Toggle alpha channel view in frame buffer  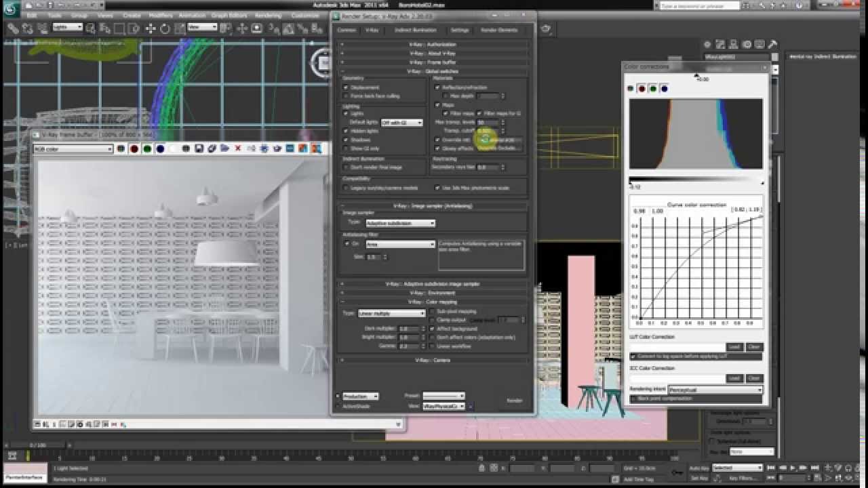coord(173,148)
